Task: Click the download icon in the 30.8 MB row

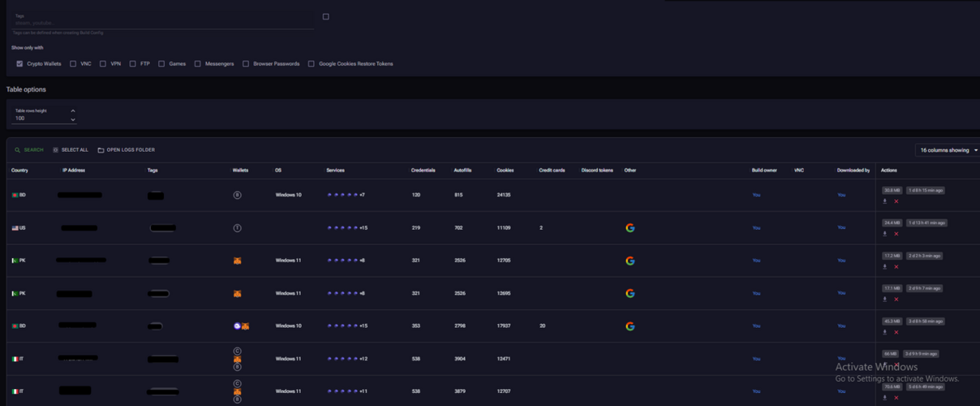Action: click(x=885, y=201)
